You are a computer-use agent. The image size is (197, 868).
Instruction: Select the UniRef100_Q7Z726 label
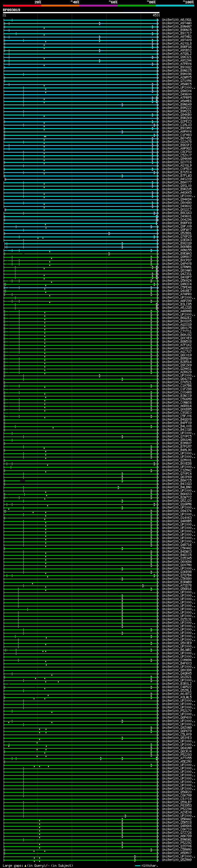click(177, 832)
